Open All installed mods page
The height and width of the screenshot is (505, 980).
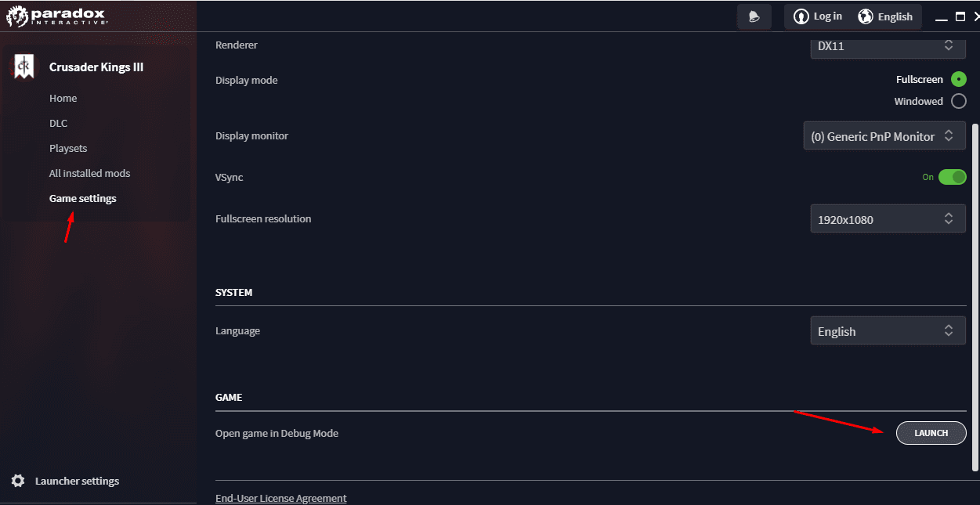click(89, 173)
